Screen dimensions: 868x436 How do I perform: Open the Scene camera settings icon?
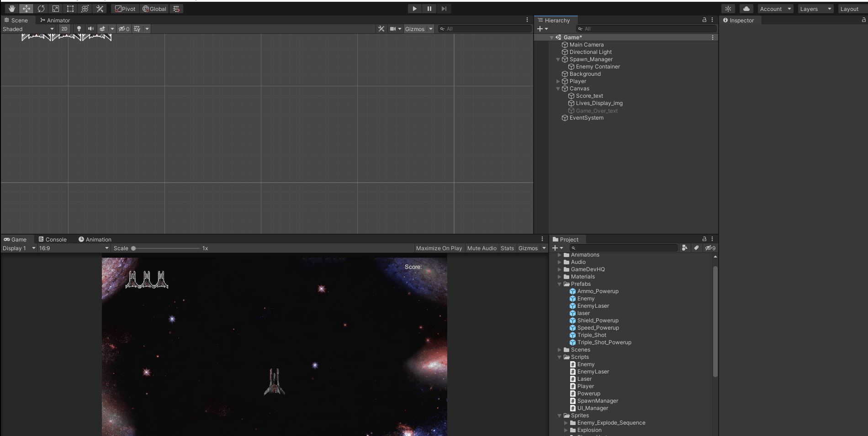393,29
